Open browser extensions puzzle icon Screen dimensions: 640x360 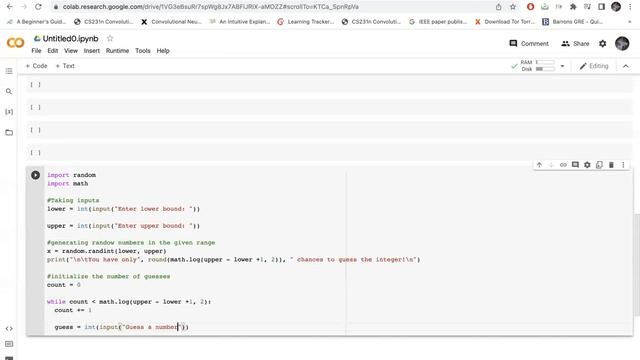coord(573,7)
